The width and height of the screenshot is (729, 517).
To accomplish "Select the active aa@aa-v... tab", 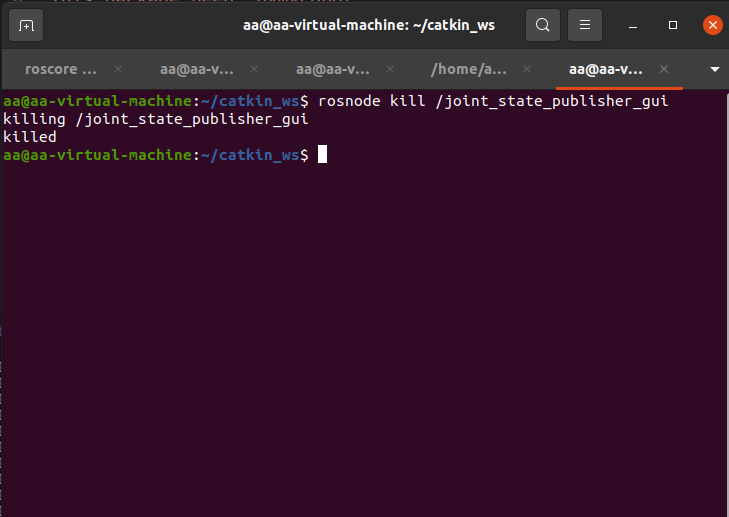I will pyautogui.click(x=606, y=69).
